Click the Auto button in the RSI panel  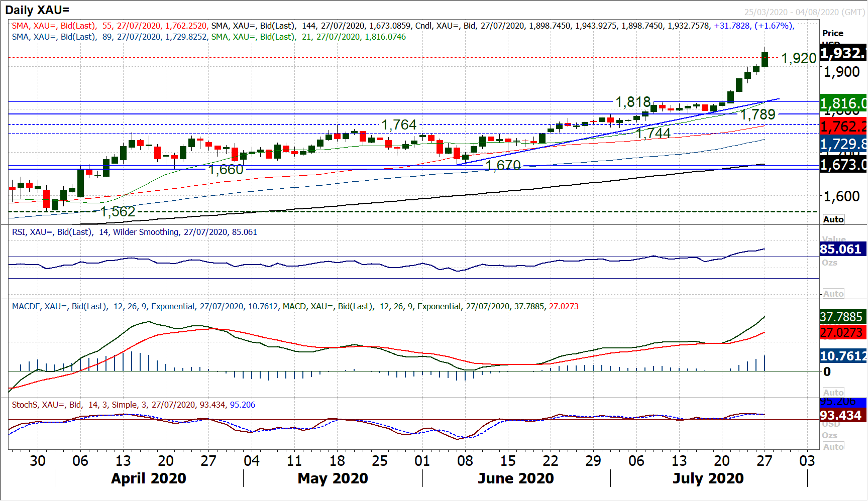pos(833,294)
